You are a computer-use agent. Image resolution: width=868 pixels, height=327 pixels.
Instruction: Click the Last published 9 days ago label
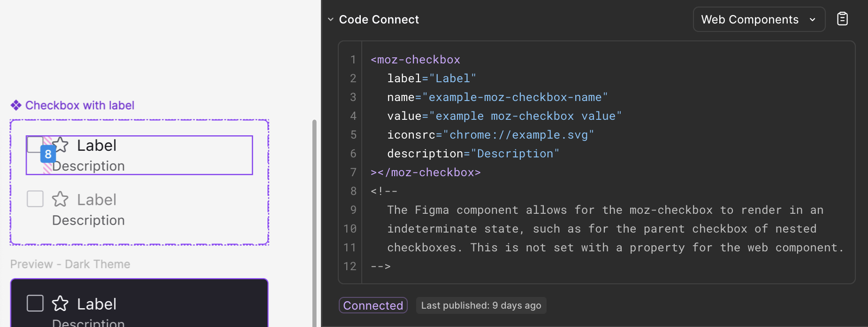tap(481, 305)
